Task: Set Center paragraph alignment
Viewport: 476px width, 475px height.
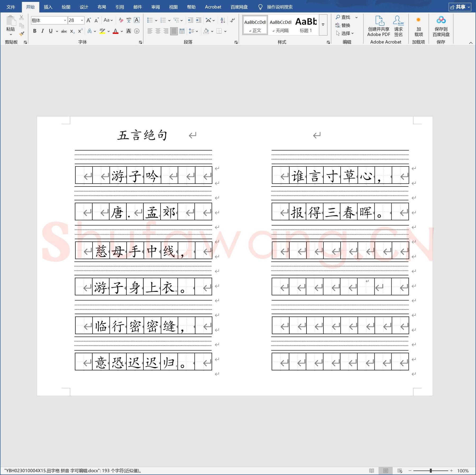Action: 158,31
